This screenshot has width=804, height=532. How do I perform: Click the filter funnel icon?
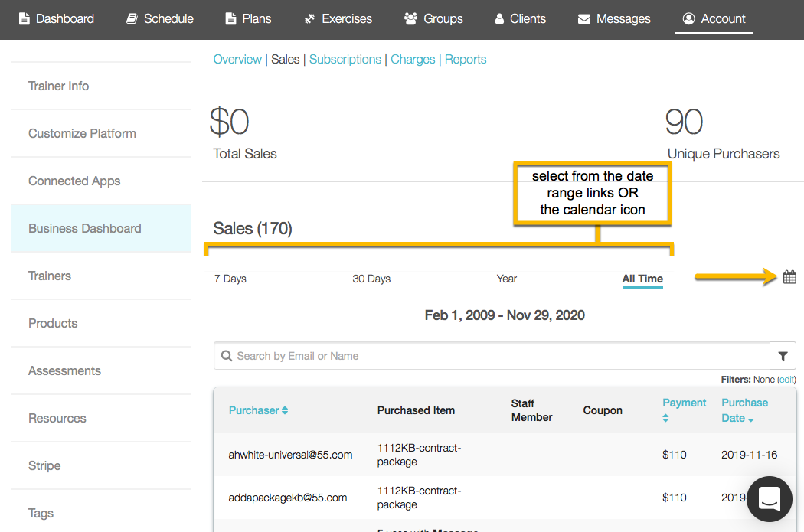(783, 356)
